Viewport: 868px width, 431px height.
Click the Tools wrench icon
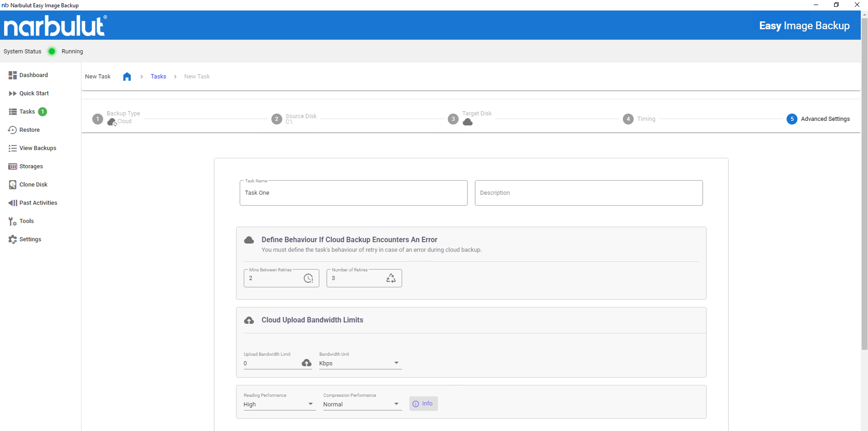pos(12,221)
